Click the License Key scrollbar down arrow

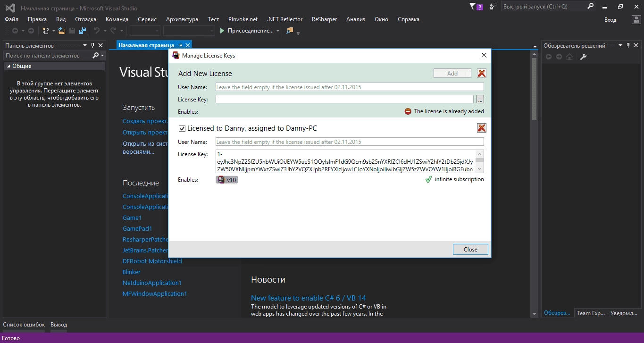480,169
